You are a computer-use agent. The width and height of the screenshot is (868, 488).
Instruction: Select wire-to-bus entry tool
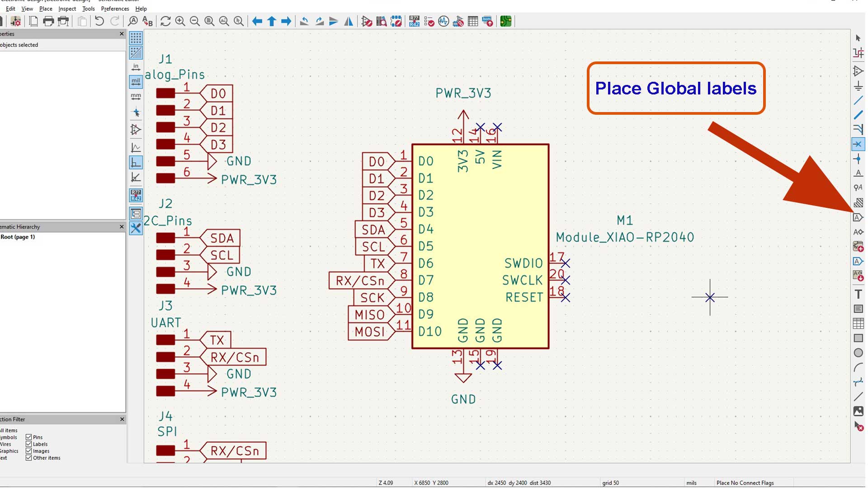(858, 129)
